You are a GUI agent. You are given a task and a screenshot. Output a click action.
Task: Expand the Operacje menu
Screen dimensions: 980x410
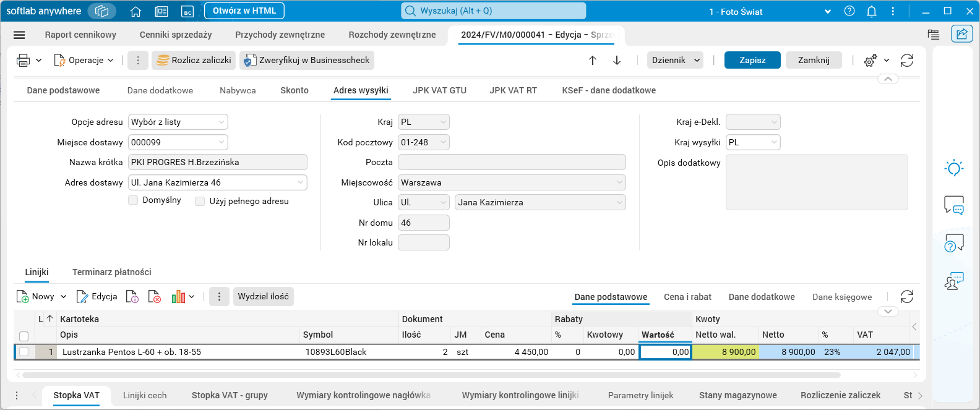(x=84, y=60)
